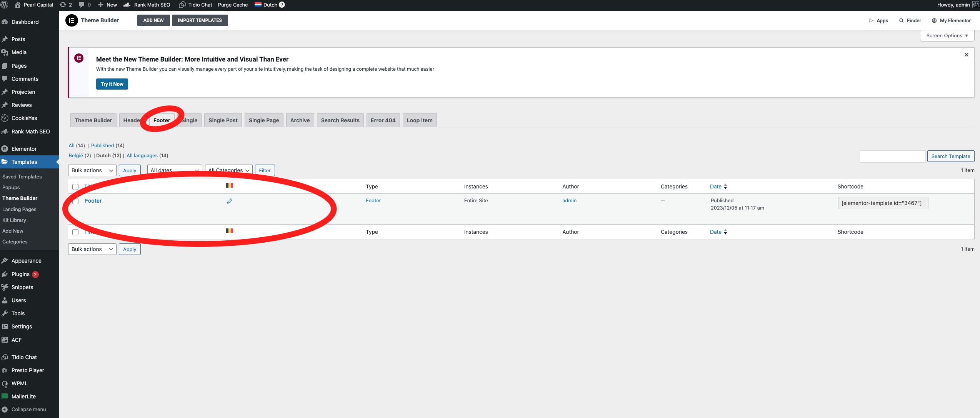Open Posts in the sidebar
Viewport: 980px width, 418px height.
(18, 39)
